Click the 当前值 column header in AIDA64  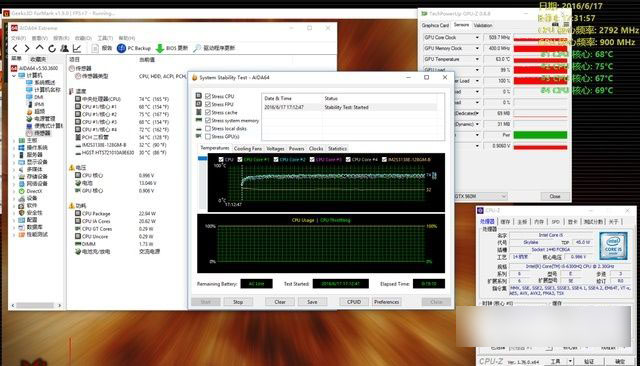tap(147, 60)
